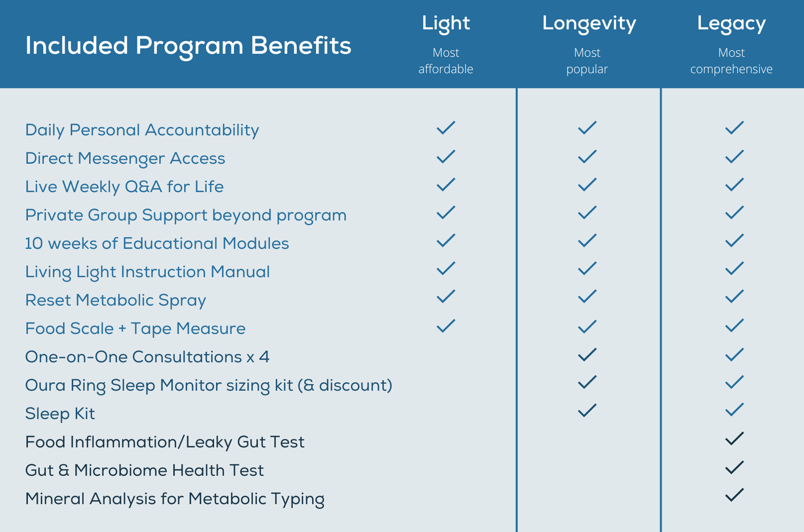Click Legacy checkmark for Food Inflammation Test
Screen dimensions: 804x532
coord(734,439)
